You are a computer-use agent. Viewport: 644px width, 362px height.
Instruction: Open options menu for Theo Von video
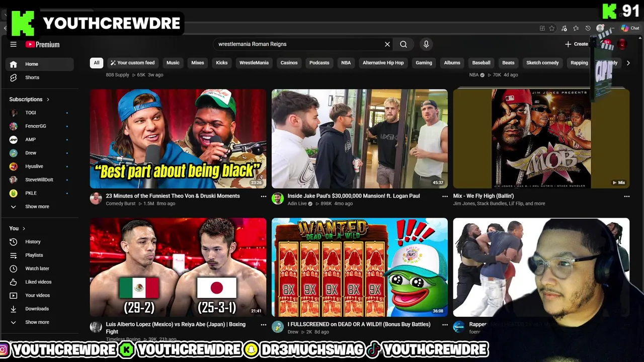click(x=264, y=197)
